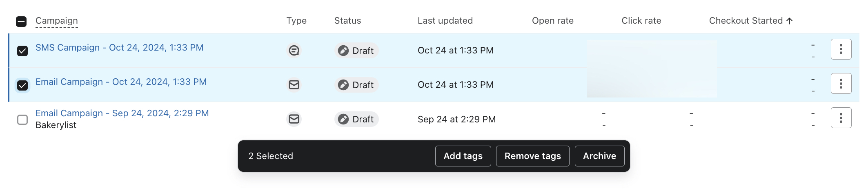Click the Draft status badge on the Sep 24 Email Campaign row

(356, 119)
